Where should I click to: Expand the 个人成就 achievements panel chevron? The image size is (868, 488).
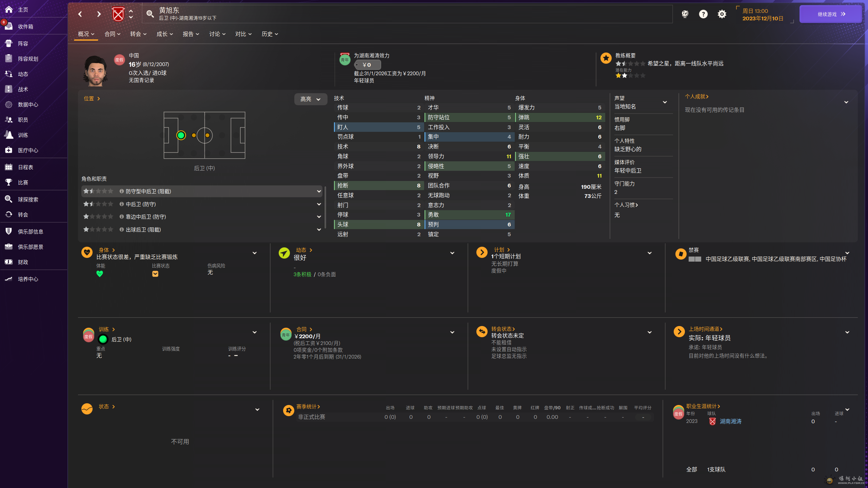(846, 102)
